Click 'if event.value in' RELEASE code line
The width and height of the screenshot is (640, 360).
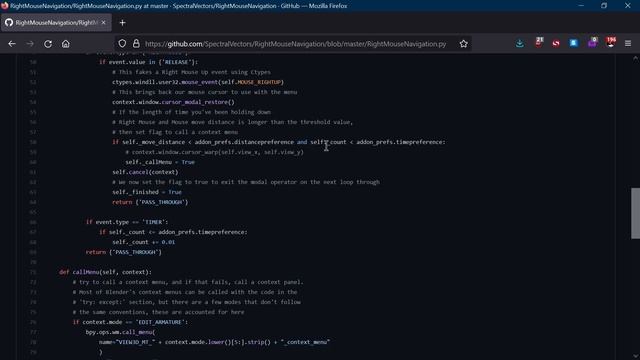pos(148,62)
